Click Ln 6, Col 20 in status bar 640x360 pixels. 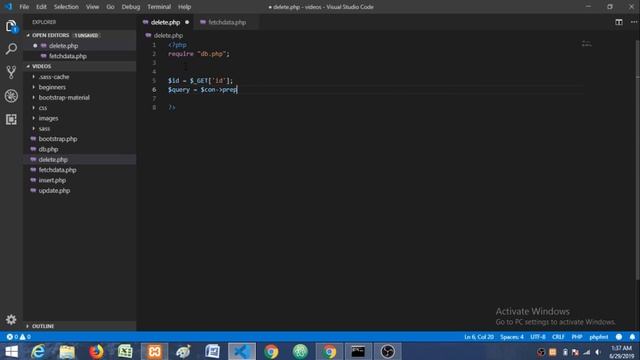tap(479, 337)
